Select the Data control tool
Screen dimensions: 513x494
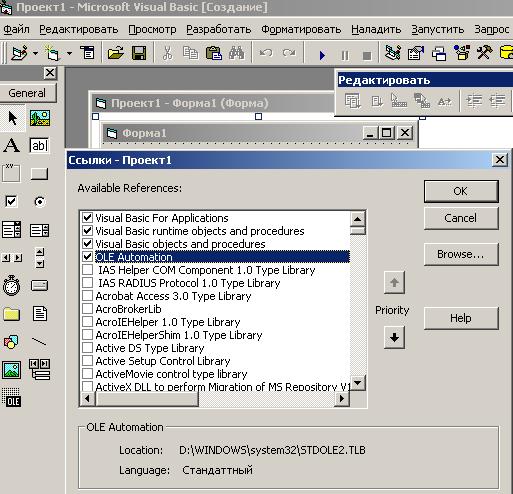coord(40,370)
